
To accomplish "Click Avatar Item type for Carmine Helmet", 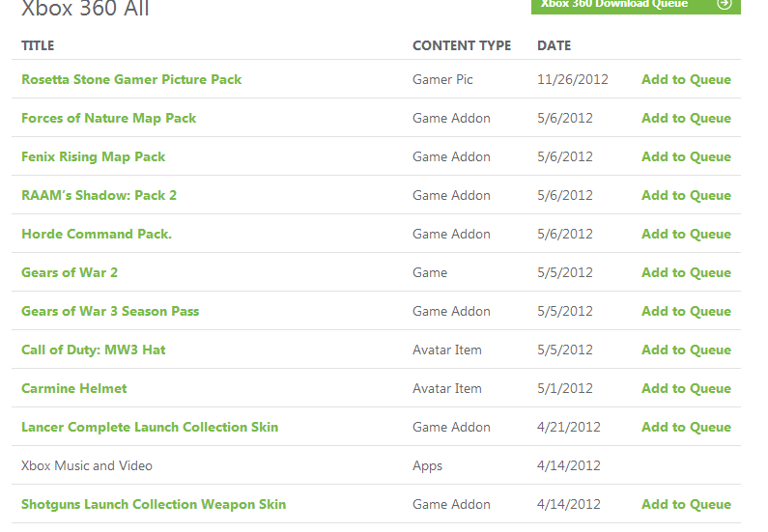I will 447,388.
